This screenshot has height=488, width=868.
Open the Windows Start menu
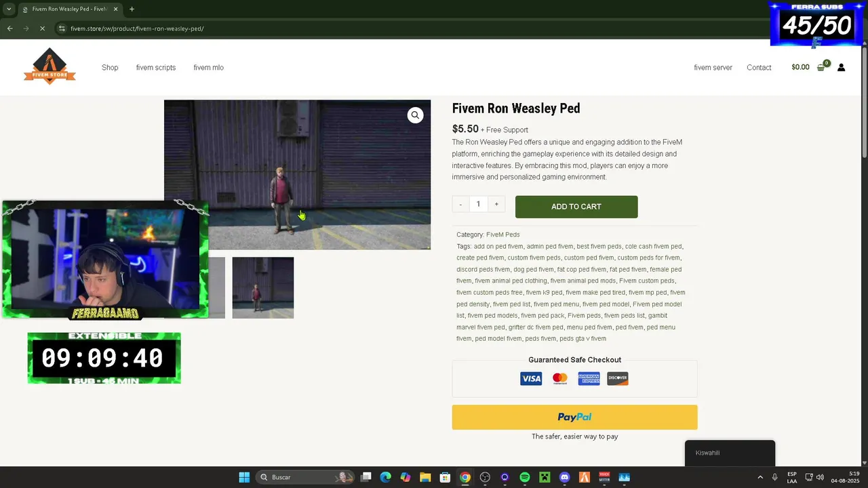(244, 477)
